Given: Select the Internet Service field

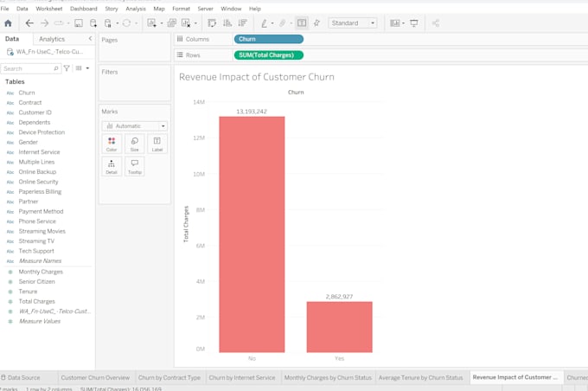Looking at the screenshot, I should tap(40, 152).
